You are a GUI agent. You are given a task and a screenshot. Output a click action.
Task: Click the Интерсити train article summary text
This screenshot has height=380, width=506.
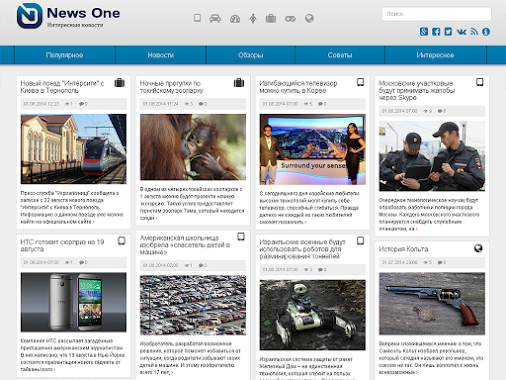click(72, 207)
